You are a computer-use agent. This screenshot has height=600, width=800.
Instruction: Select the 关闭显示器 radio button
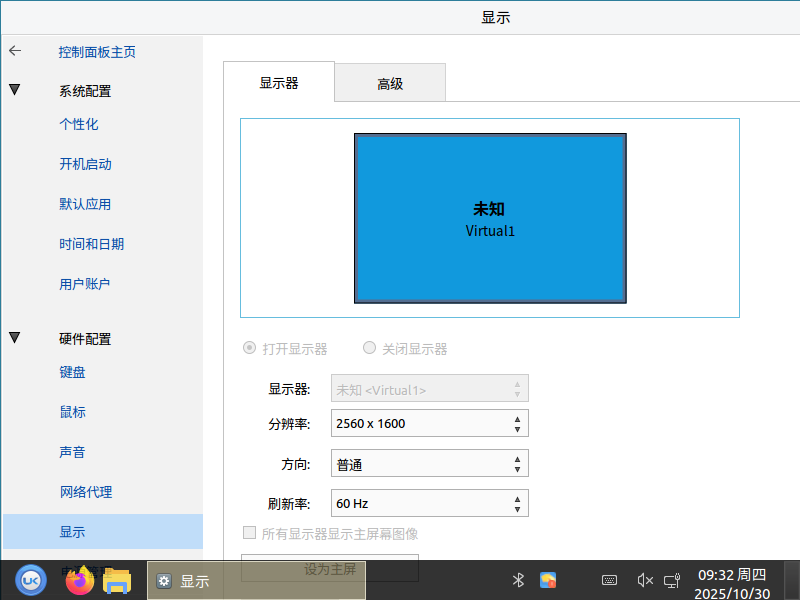369,348
